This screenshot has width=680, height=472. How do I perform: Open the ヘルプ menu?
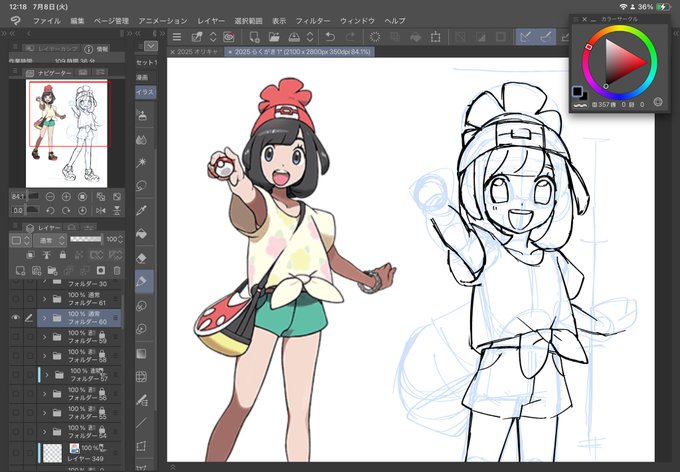tap(395, 20)
